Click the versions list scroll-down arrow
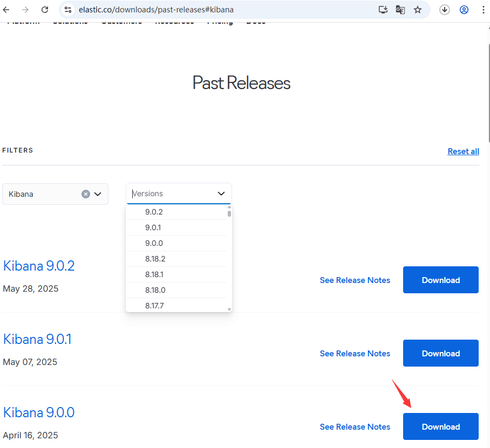This screenshot has height=448, width=490. (x=229, y=309)
